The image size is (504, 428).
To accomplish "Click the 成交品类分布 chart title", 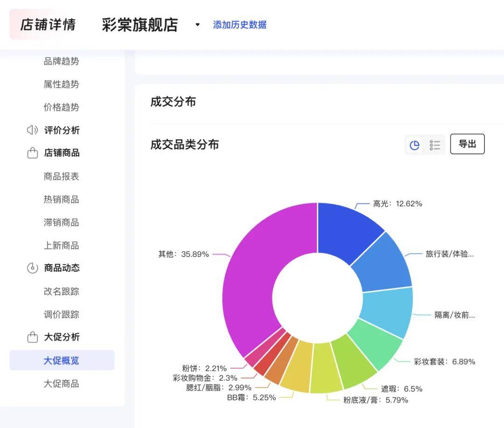I will 184,144.
